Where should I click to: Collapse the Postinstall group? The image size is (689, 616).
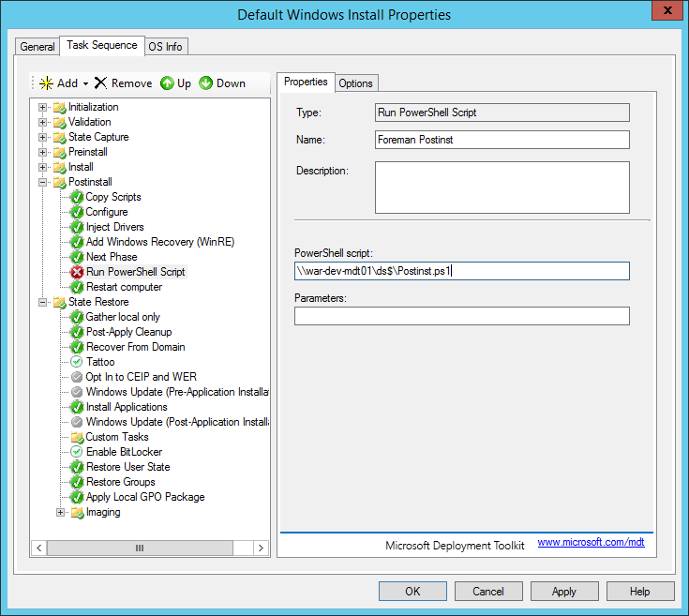click(43, 182)
